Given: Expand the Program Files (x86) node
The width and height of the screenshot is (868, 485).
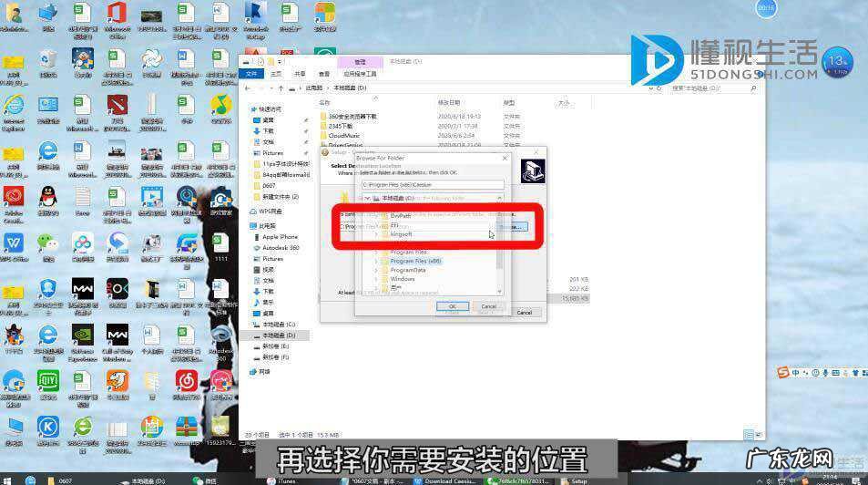Looking at the screenshot, I should click(x=376, y=261).
